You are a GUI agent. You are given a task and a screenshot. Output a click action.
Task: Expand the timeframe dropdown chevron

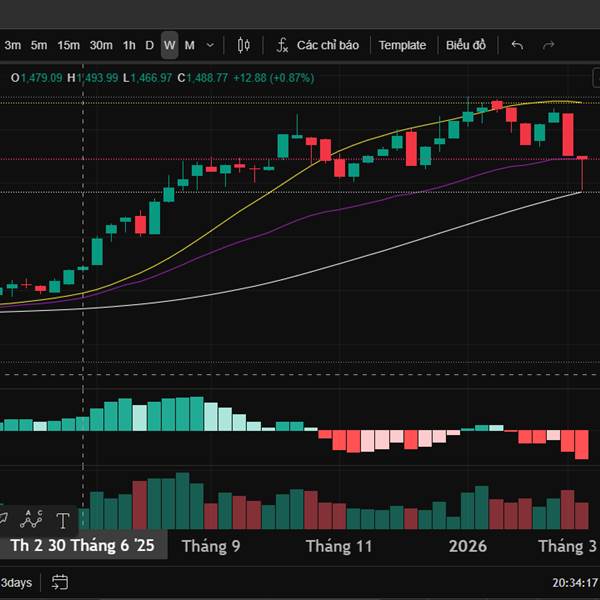pos(210,45)
